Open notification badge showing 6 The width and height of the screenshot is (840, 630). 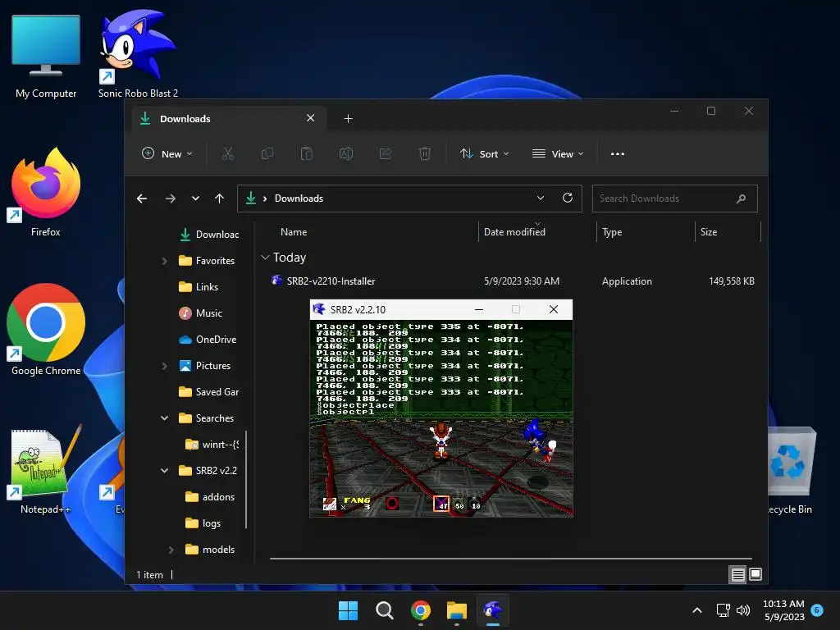pyautogui.click(x=817, y=610)
